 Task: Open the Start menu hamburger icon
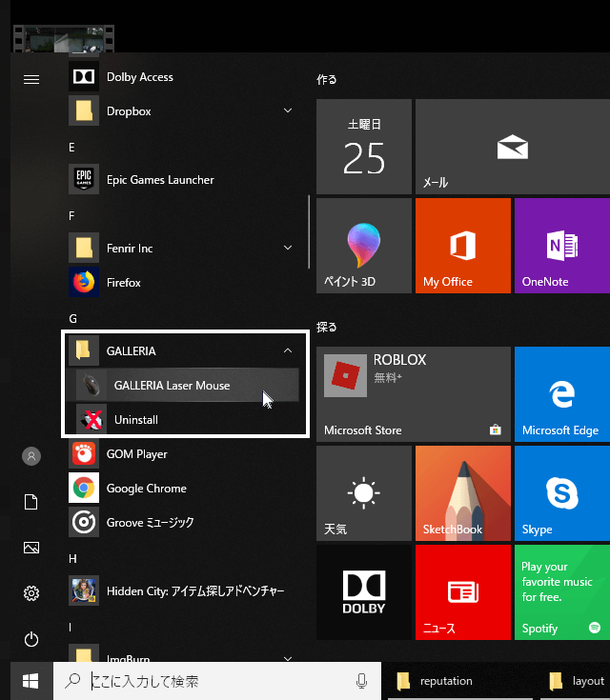[x=31, y=79]
